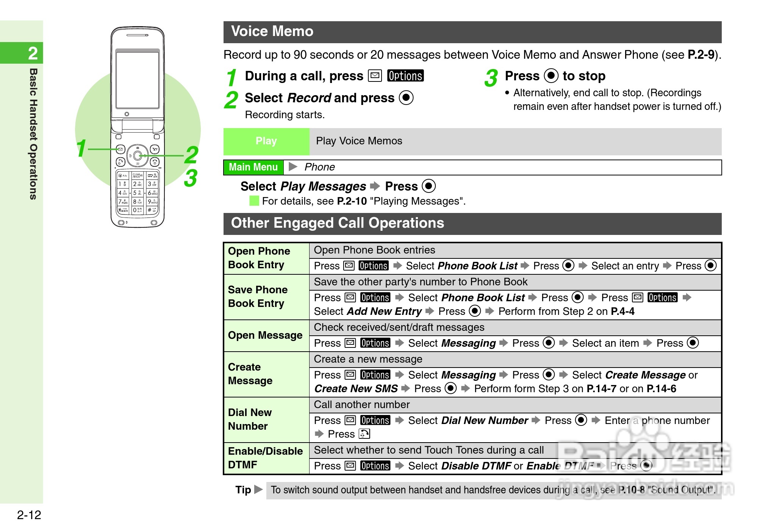Click the green square bullet before 'For details'
782x532 pixels.
[254, 201]
